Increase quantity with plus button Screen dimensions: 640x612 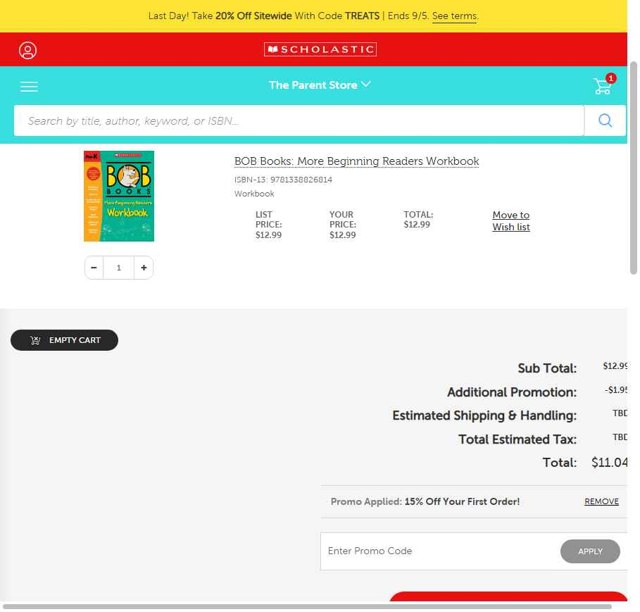[x=144, y=267]
